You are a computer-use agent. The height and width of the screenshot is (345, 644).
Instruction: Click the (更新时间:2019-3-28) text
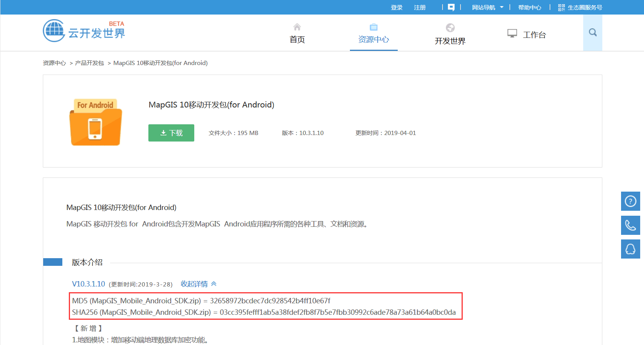pos(141,284)
